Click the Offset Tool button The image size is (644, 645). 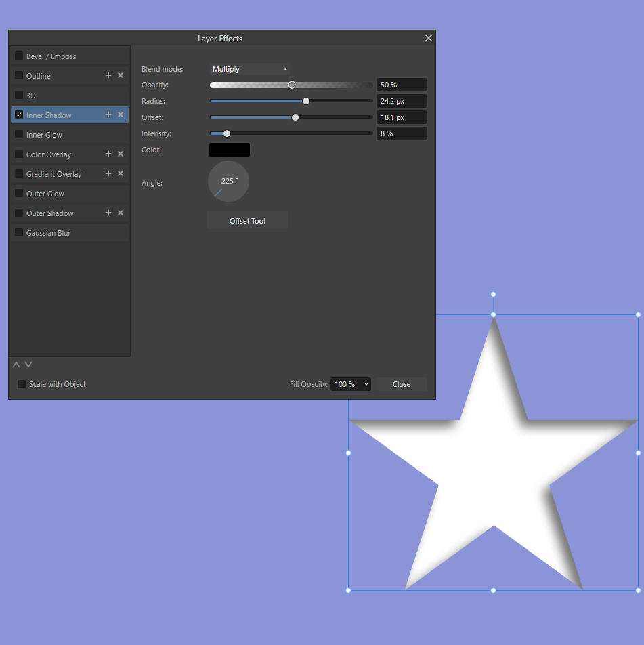[247, 221]
